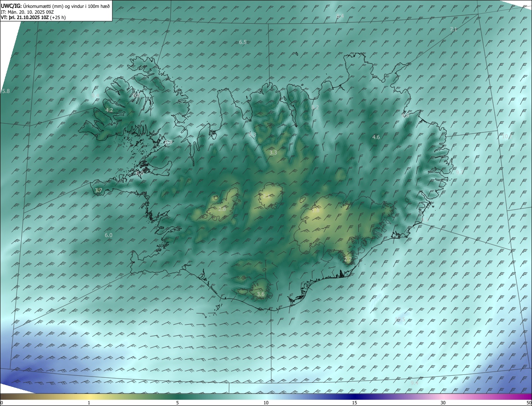Click the 15 tick on the color scale
The width and height of the screenshot is (532, 406).
355,403
